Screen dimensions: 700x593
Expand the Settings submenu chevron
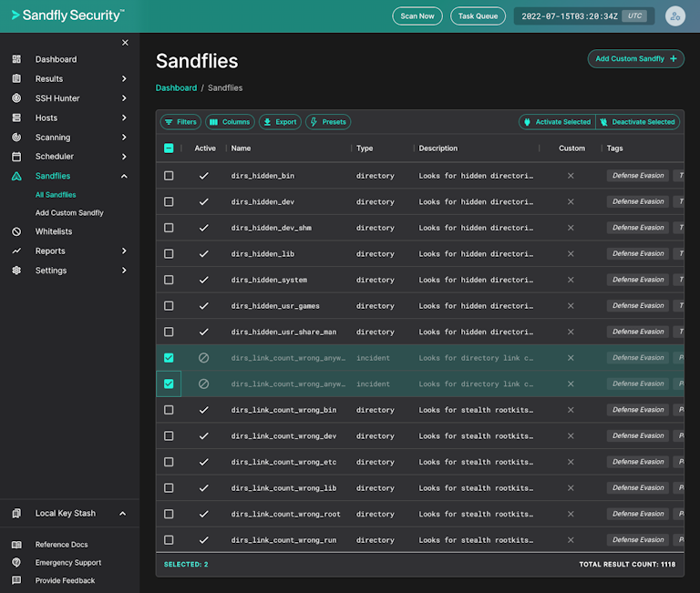pos(124,271)
